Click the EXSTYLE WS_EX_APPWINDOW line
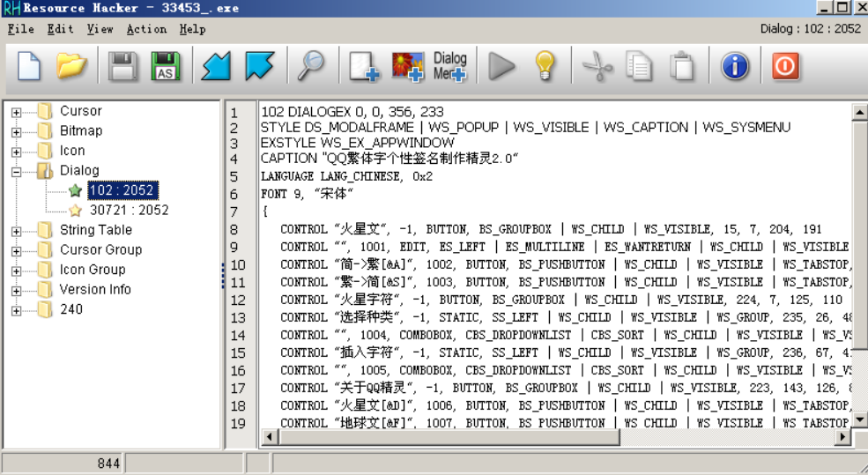This screenshot has width=868, height=475. (x=357, y=143)
